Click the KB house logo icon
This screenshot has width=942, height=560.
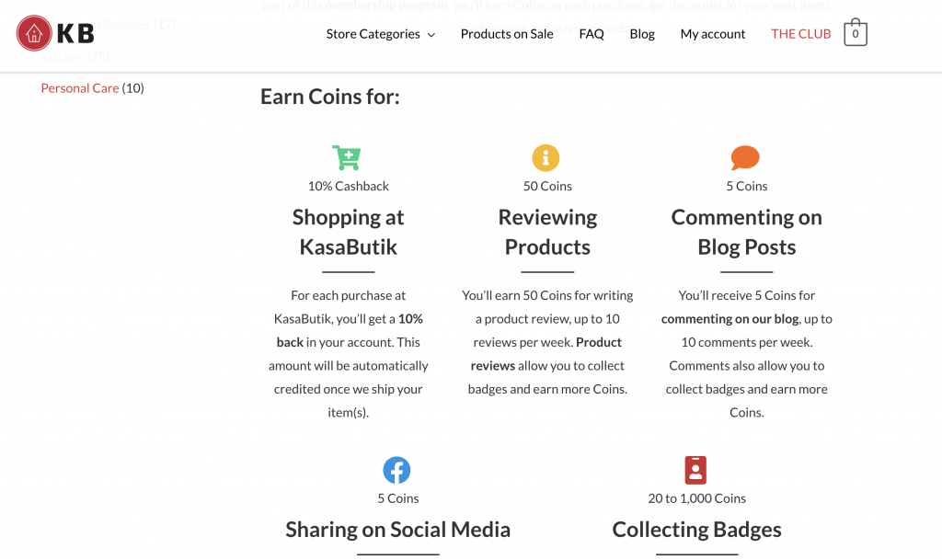[34, 34]
